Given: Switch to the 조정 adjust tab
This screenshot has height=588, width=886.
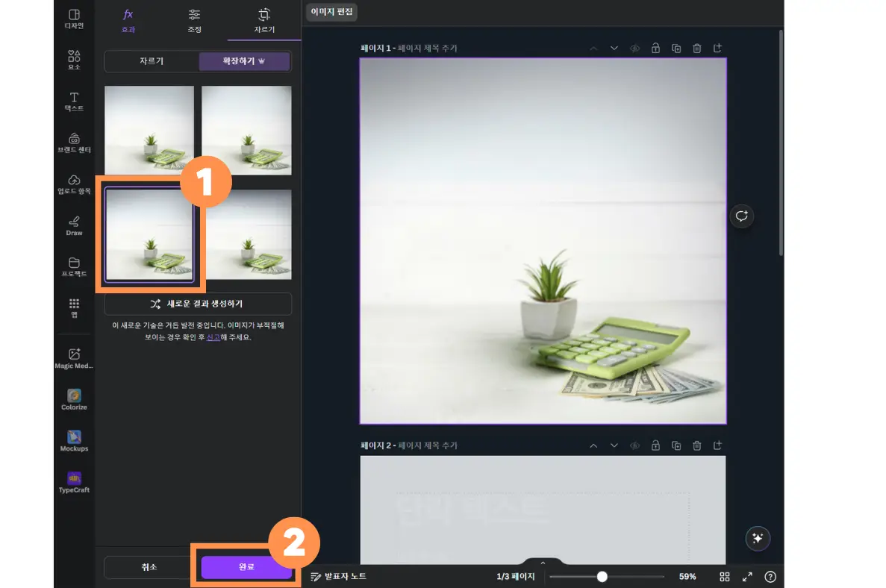Looking at the screenshot, I should point(194,20).
